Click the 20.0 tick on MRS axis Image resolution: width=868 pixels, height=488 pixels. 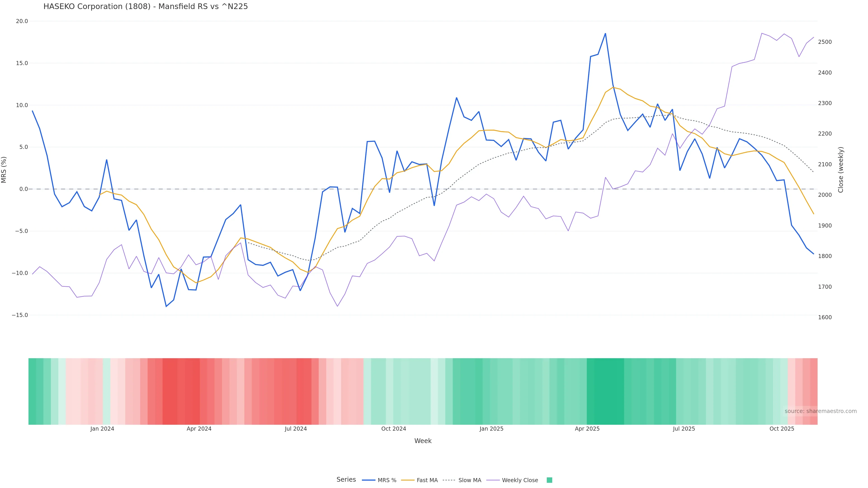point(22,21)
